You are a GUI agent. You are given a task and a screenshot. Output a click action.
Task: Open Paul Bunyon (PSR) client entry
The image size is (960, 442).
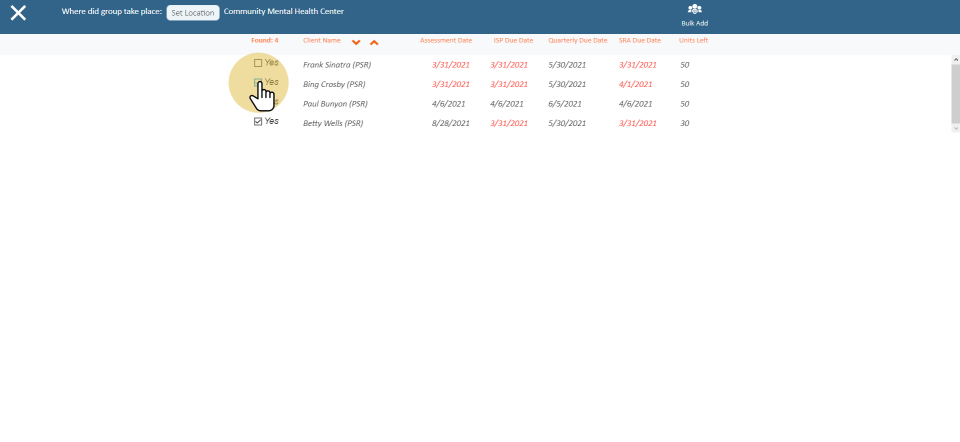(x=335, y=104)
